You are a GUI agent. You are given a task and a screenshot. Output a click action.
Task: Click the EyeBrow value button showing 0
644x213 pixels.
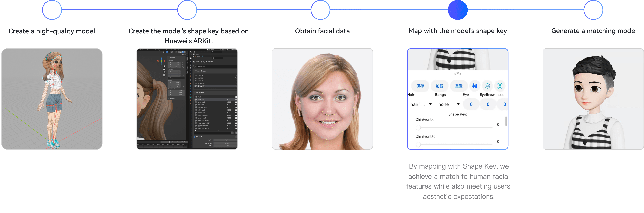pos(488,104)
